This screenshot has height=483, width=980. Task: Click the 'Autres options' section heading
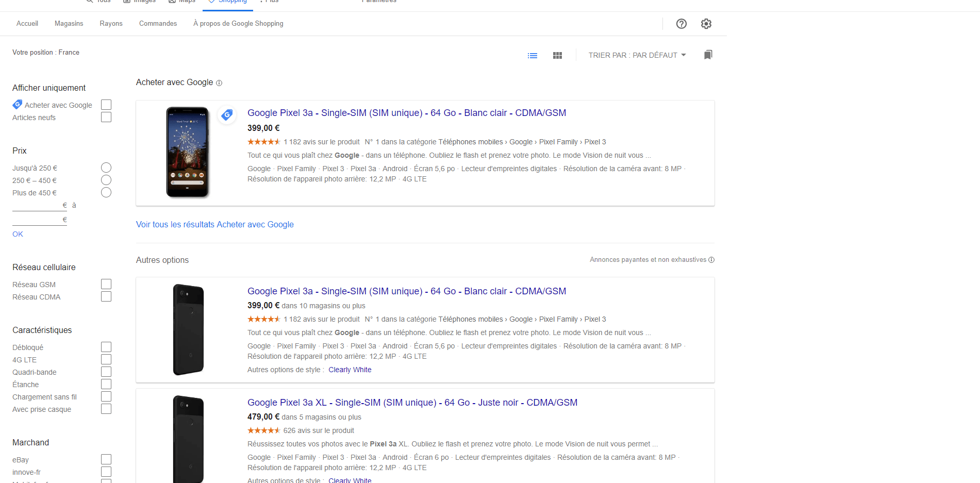click(x=162, y=260)
